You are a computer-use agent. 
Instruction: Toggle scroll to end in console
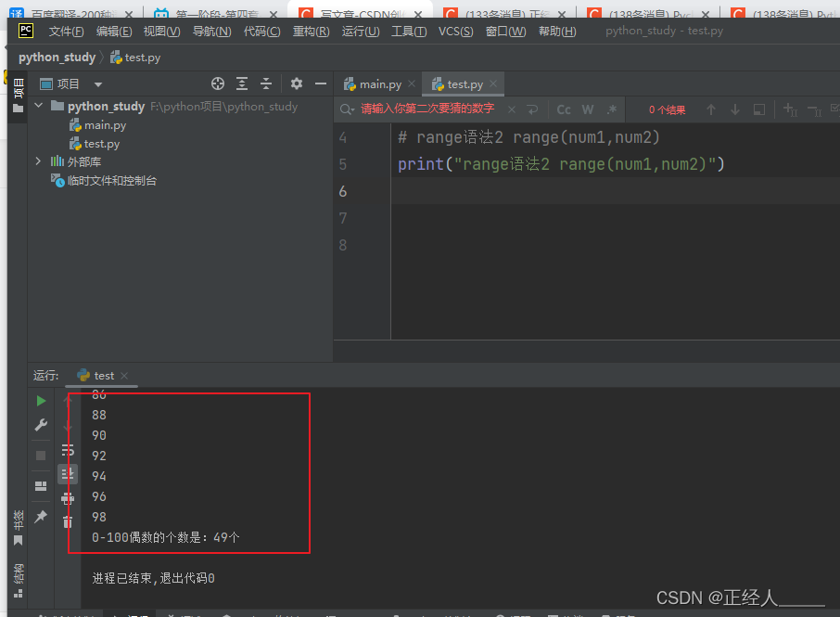pos(68,474)
